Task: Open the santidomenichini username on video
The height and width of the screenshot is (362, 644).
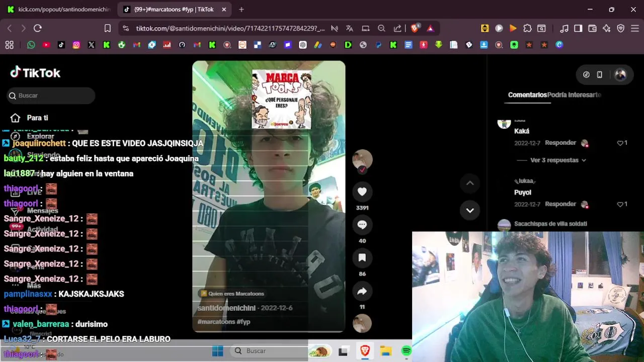Action: pos(226,308)
